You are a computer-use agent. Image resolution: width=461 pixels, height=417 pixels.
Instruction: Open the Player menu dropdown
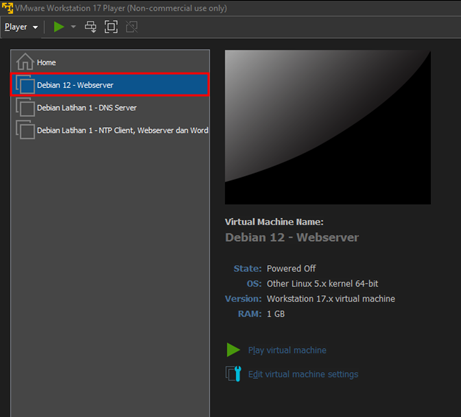[x=21, y=27]
